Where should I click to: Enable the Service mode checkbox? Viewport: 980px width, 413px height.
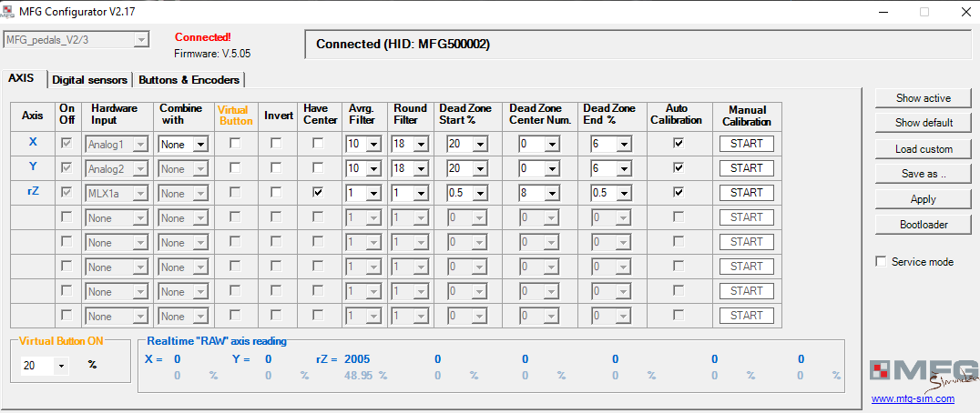point(881,262)
